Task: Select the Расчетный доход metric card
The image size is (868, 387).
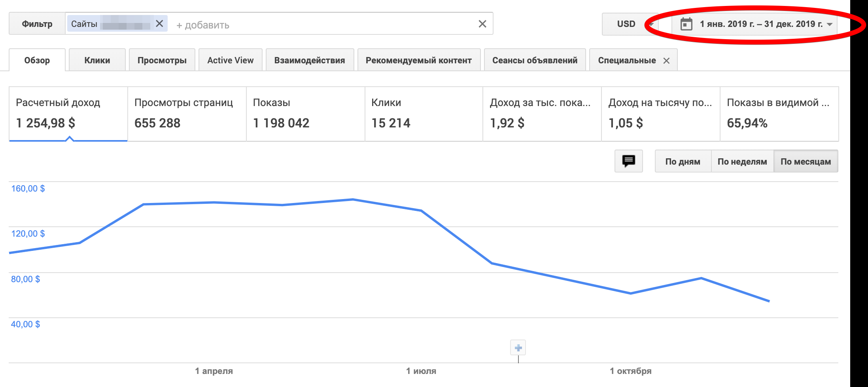Action: tap(68, 114)
